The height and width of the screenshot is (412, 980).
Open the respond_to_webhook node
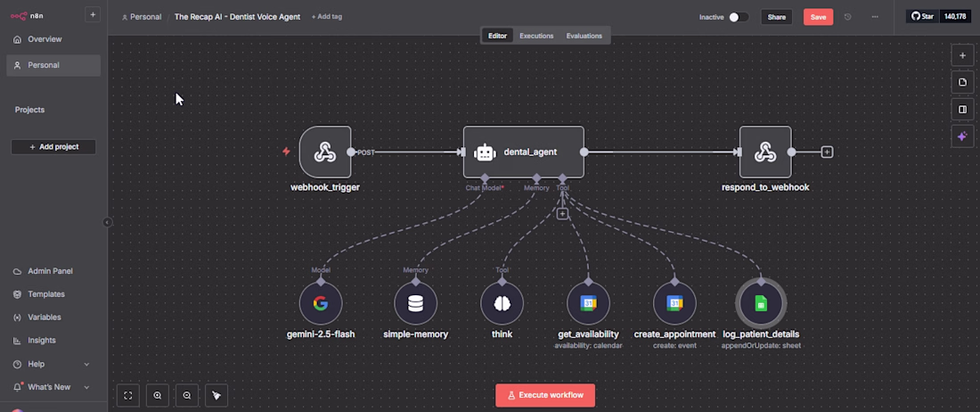(x=765, y=152)
